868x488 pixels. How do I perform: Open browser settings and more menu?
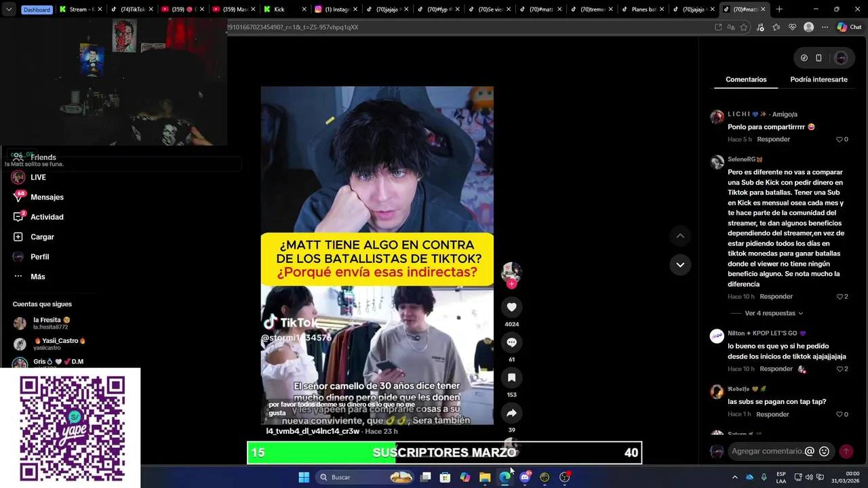tap(825, 27)
